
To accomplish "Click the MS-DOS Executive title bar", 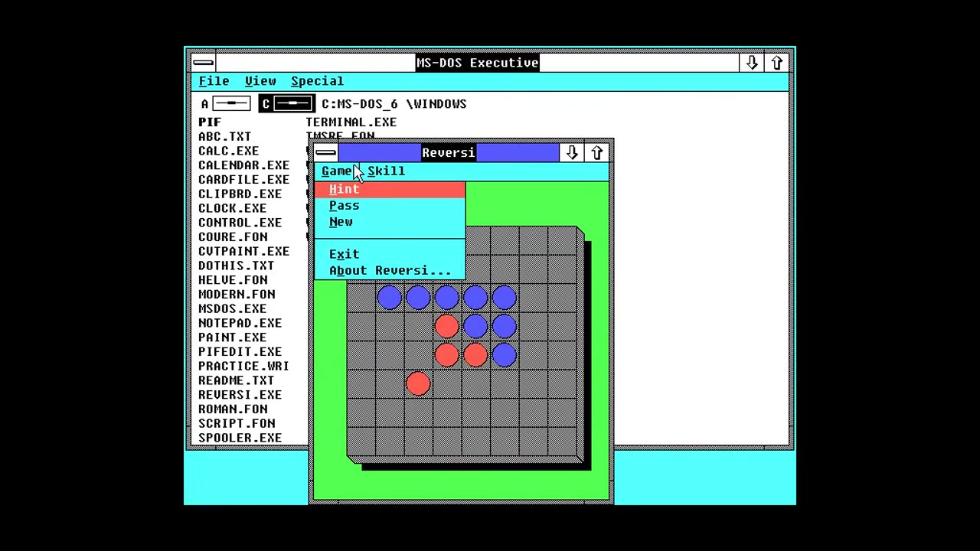I will 478,63.
